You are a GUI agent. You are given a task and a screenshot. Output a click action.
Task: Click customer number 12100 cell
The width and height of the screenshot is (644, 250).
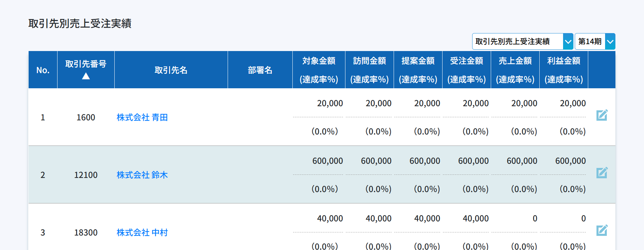click(86, 175)
